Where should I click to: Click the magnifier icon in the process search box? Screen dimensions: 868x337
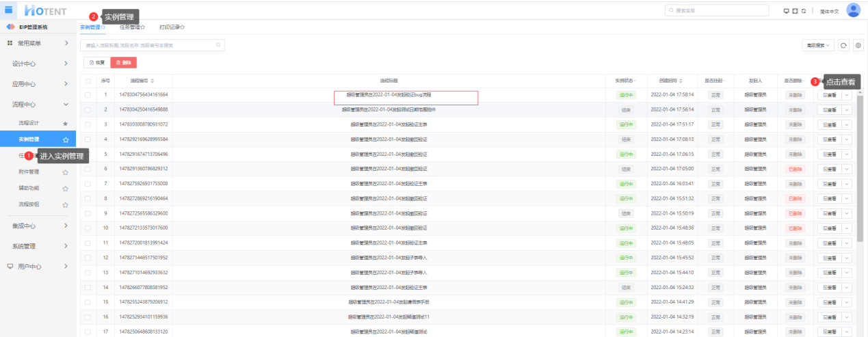(x=219, y=45)
